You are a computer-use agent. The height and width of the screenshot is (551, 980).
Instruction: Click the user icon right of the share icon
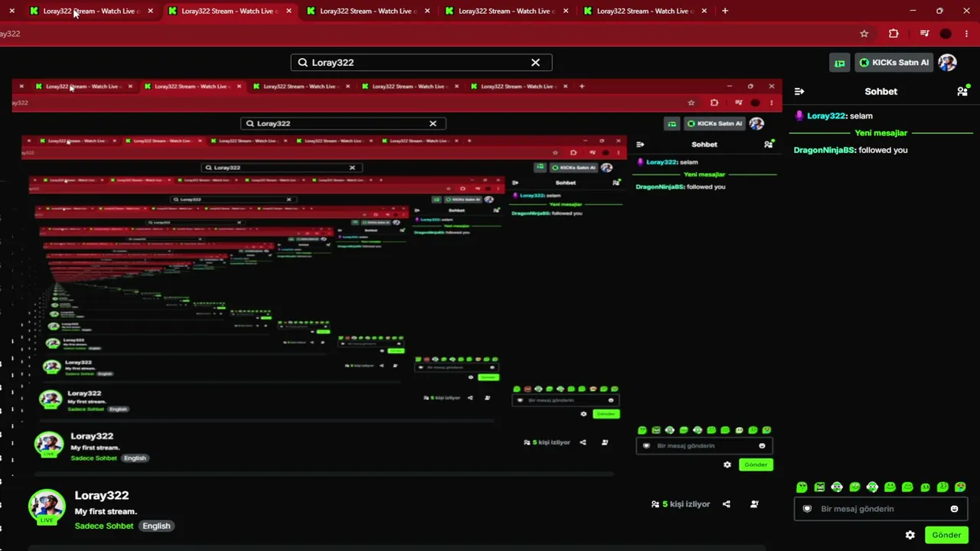pyautogui.click(x=754, y=504)
